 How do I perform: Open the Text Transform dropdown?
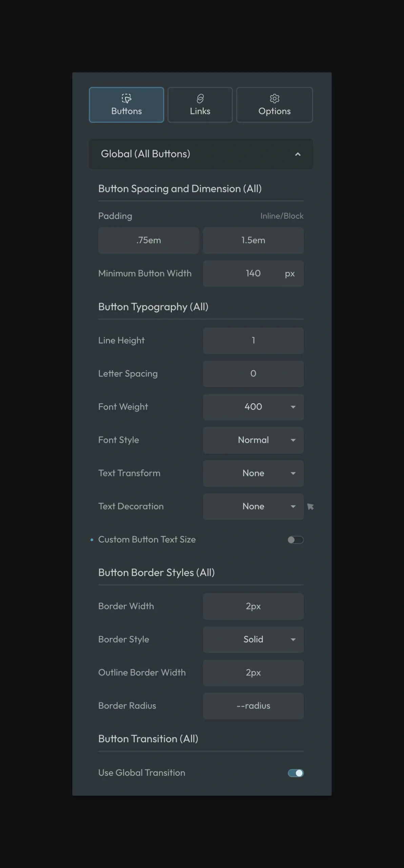click(253, 473)
